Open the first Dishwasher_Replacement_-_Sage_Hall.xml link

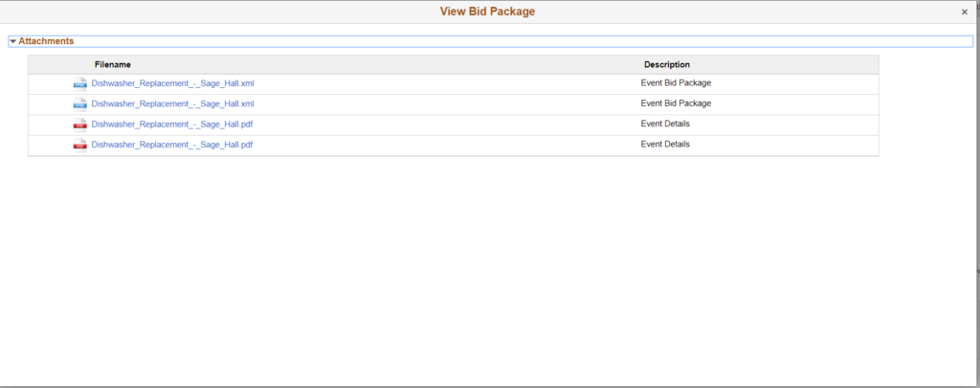(172, 83)
